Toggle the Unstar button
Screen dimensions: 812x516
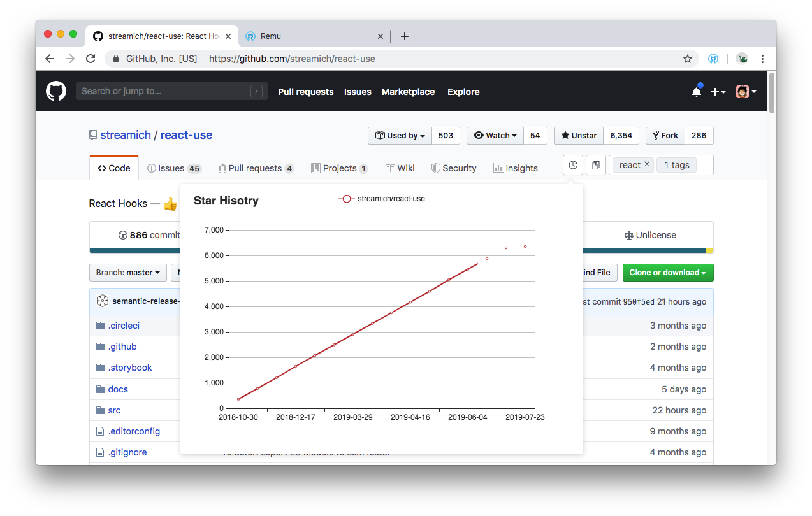[x=579, y=136]
